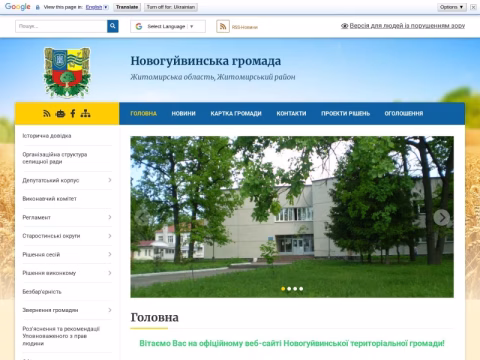Open the Проекти рішень navigation tab
This screenshot has height=360, width=480.
pyautogui.click(x=345, y=114)
